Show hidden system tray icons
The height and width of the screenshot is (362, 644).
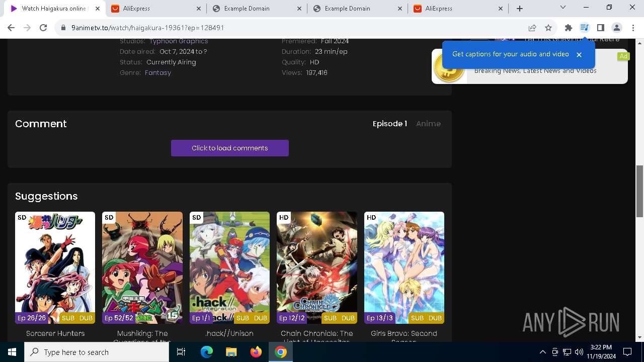[x=543, y=352]
